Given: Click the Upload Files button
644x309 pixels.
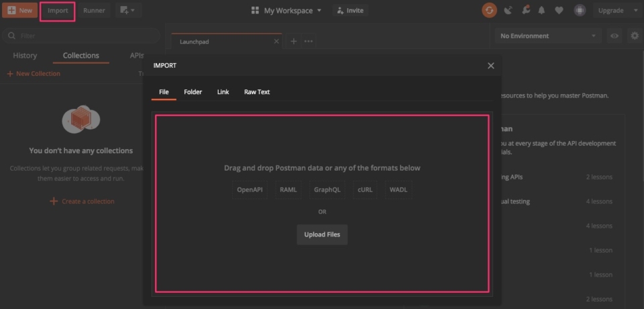Looking at the screenshot, I should (322, 234).
